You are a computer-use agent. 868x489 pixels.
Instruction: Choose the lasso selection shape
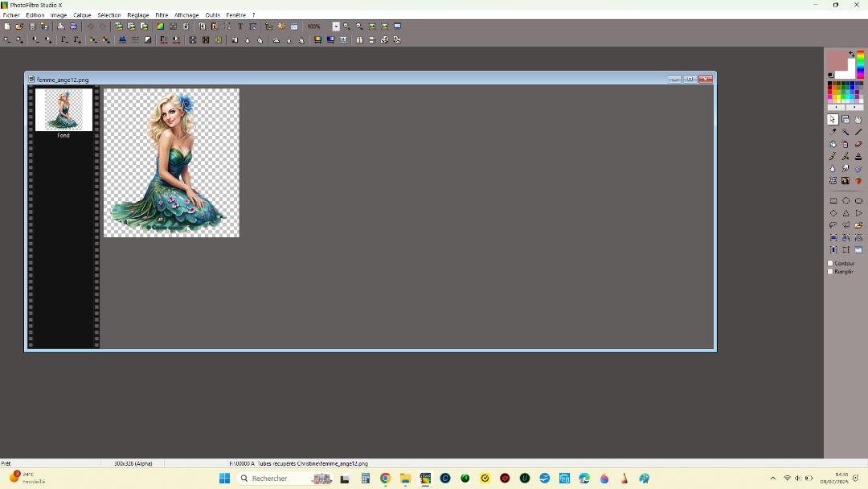point(833,225)
